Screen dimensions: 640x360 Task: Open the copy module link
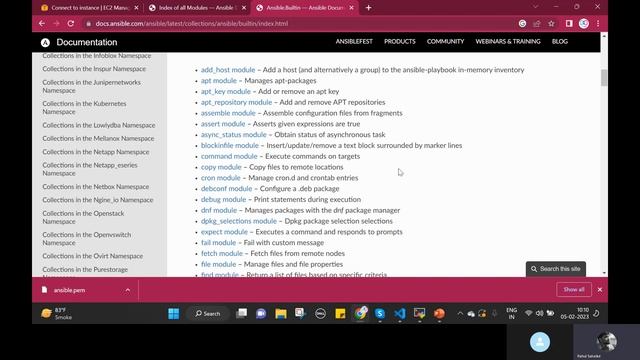(x=221, y=167)
